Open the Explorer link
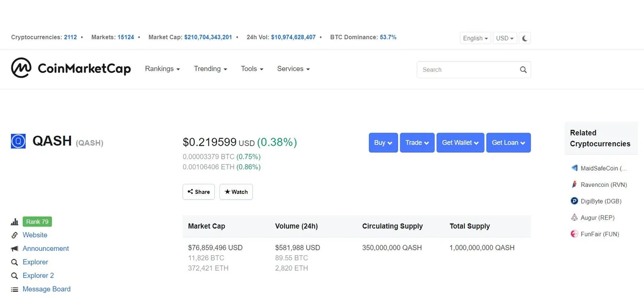Image resolution: width=644 pixels, height=297 pixels. click(x=36, y=262)
